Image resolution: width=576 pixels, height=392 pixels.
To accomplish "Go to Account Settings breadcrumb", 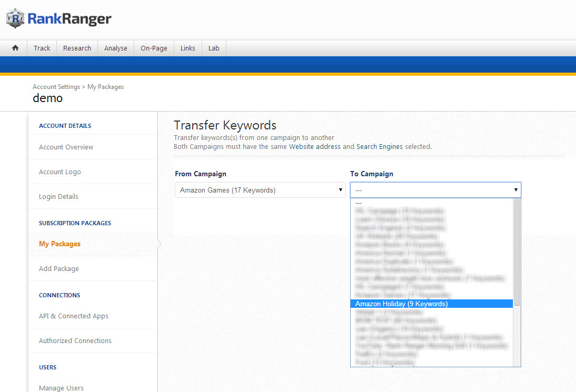I will pos(56,87).
